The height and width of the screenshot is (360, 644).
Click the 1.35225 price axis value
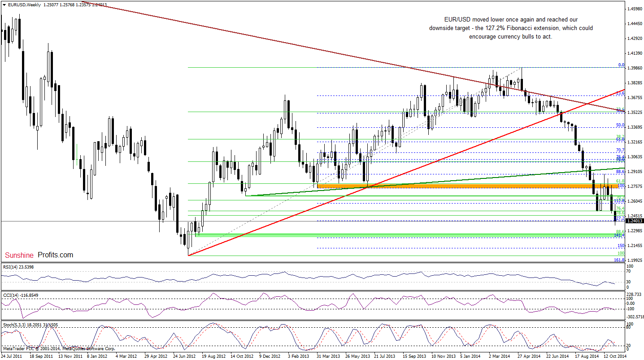(635, 112)
